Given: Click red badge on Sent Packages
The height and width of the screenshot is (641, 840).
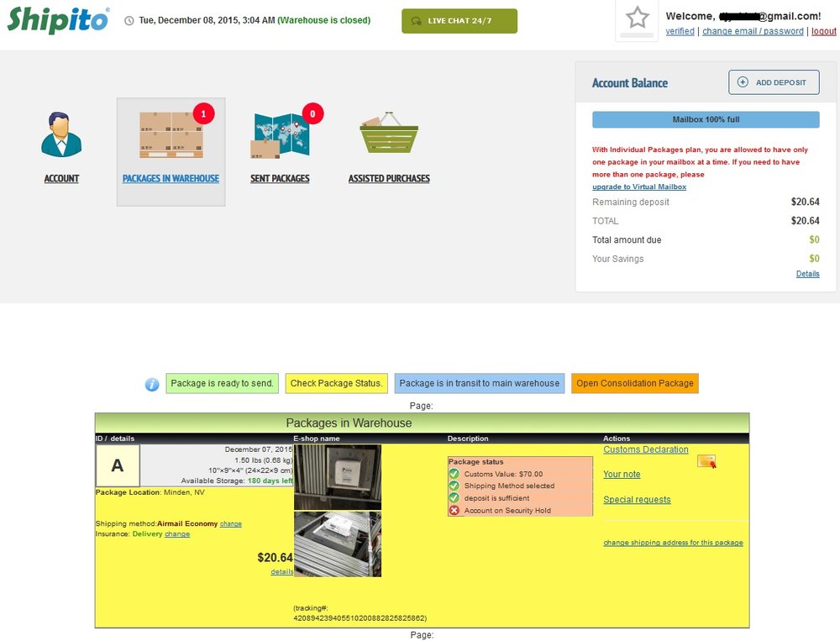Looking at the screenshot, I should (312, 113).
